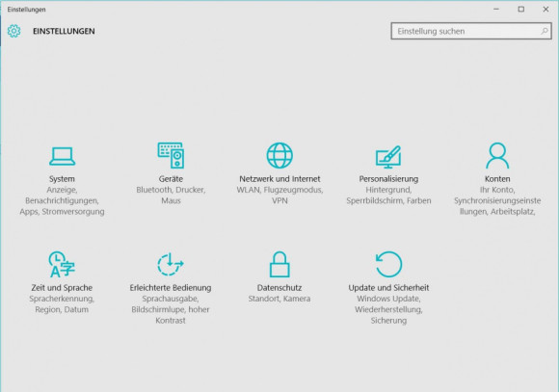Click the magnifier icon in the search box

545,31
